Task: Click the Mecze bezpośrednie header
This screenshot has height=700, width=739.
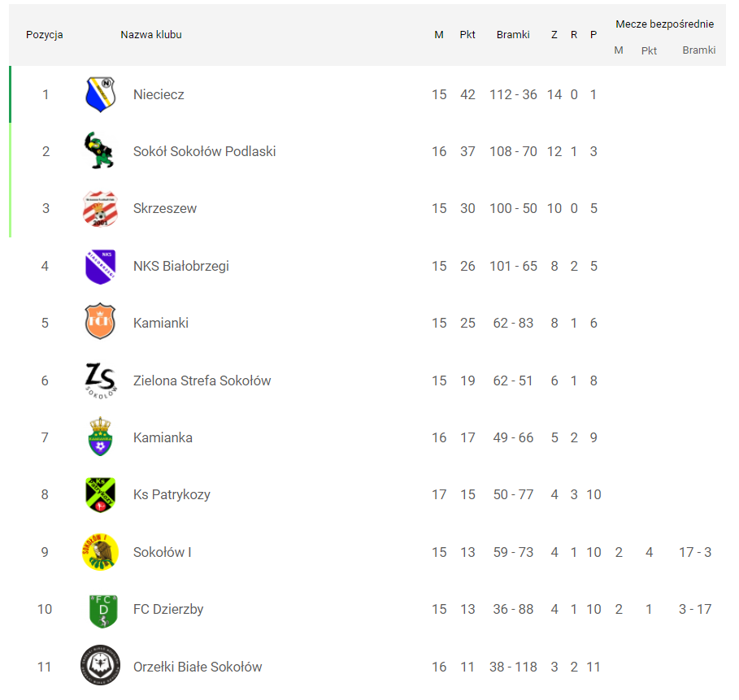Action: click(x=664, y=24)
